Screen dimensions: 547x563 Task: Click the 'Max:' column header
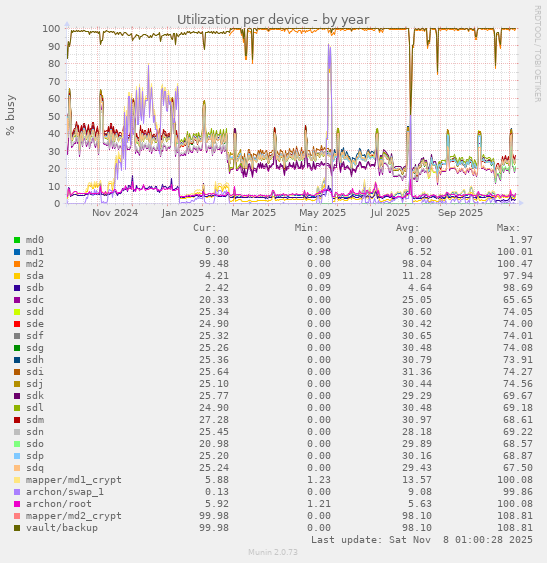click(509, 228)
